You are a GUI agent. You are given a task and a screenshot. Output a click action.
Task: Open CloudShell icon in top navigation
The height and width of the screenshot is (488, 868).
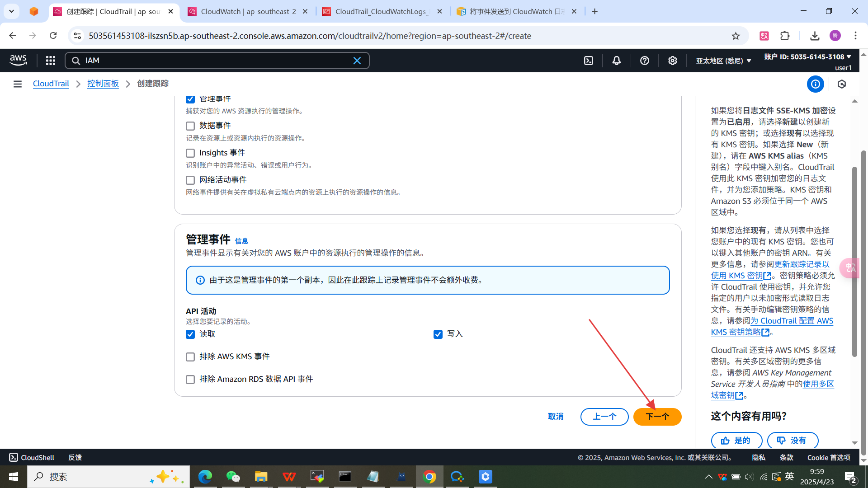(x=589, y=61)
